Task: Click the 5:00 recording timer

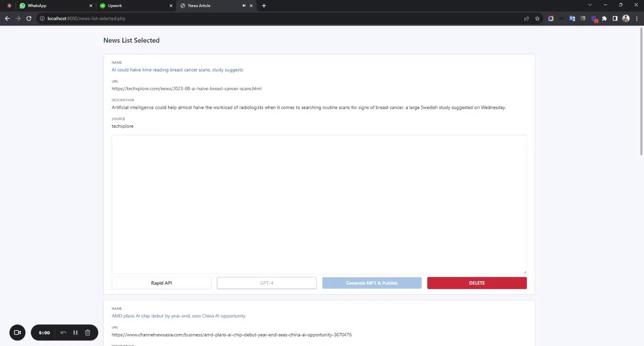Action: pos(44,332)
